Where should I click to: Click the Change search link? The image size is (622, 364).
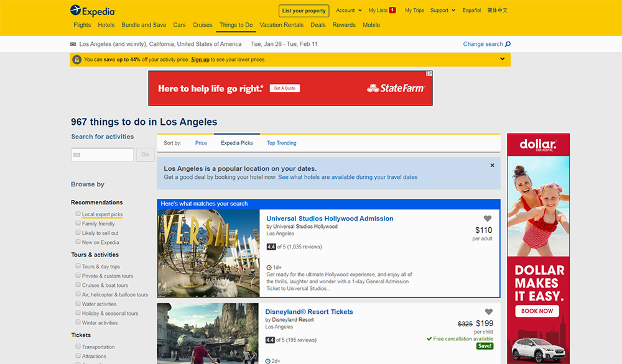click(483, 44)
